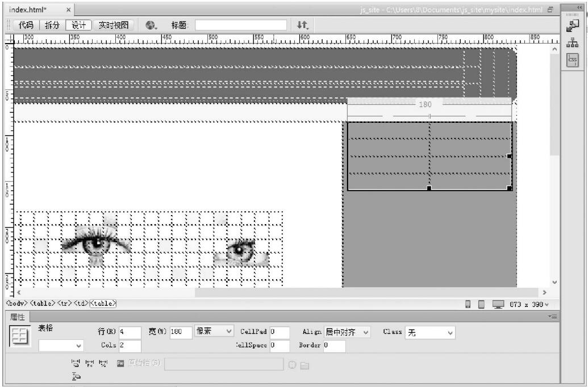Select the index.html document tab
The image size is (588, 387).
pos(28,10)
